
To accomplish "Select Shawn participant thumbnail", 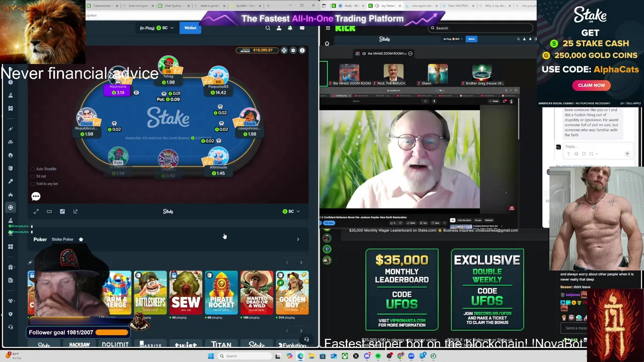I will tap(437, 74).
